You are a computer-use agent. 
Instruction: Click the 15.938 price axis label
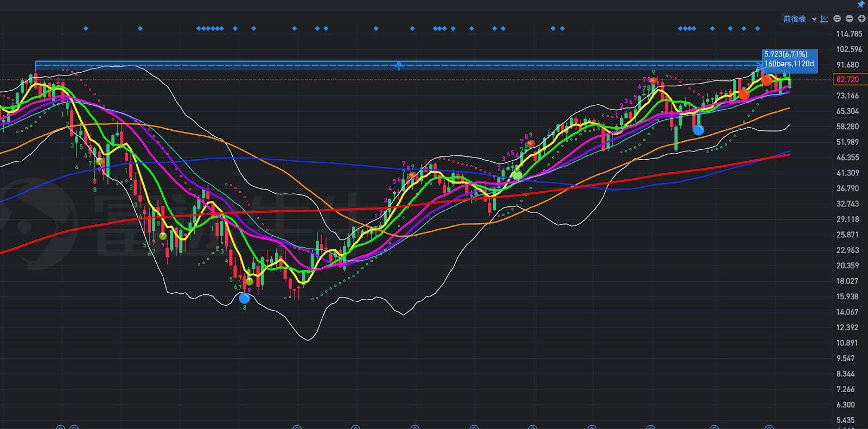pyautogui.click(x=847, y=297)
